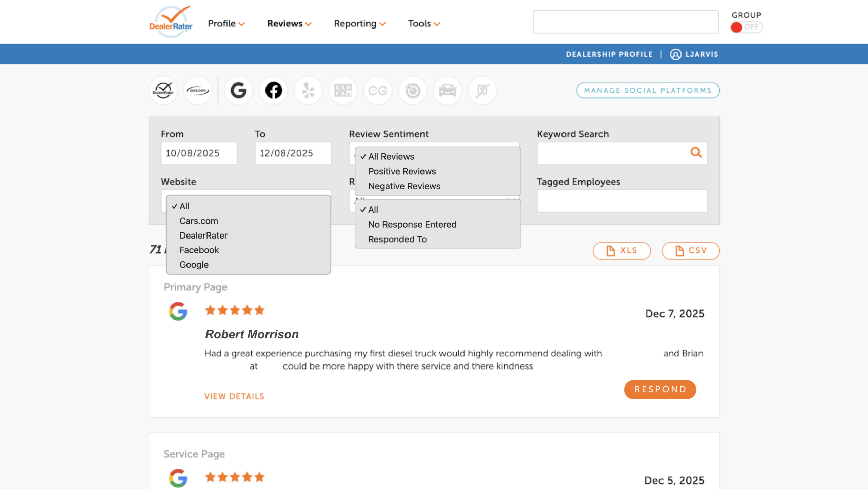This screenshot has height=489, width=868.
Task: Choose Cars.com in Website dropdown
Action: click(249, 221)
